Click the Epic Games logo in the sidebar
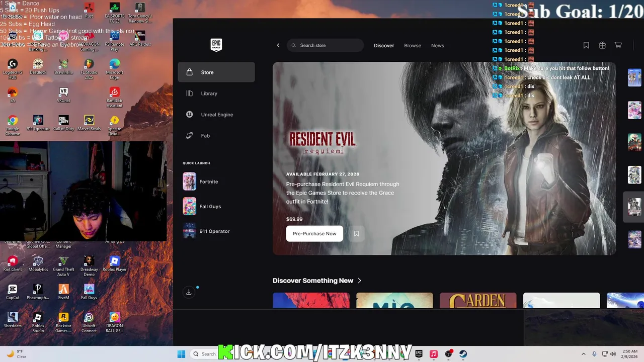The image size is (644, 362). pyautogui.click(x=216, y=45)
